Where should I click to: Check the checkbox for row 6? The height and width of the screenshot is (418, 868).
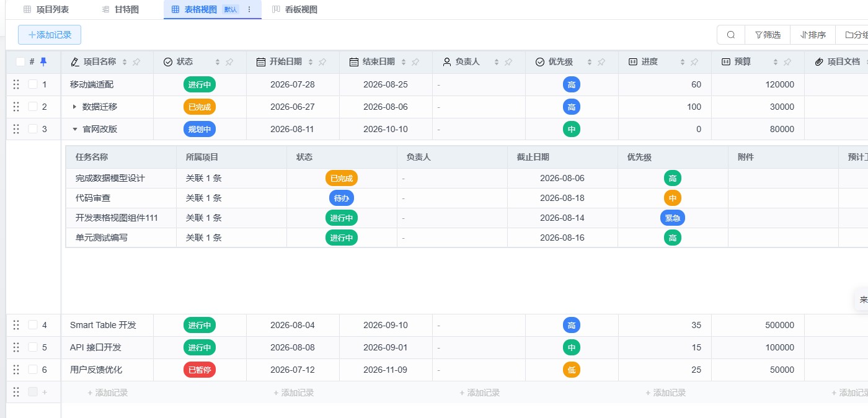[33, 370]
